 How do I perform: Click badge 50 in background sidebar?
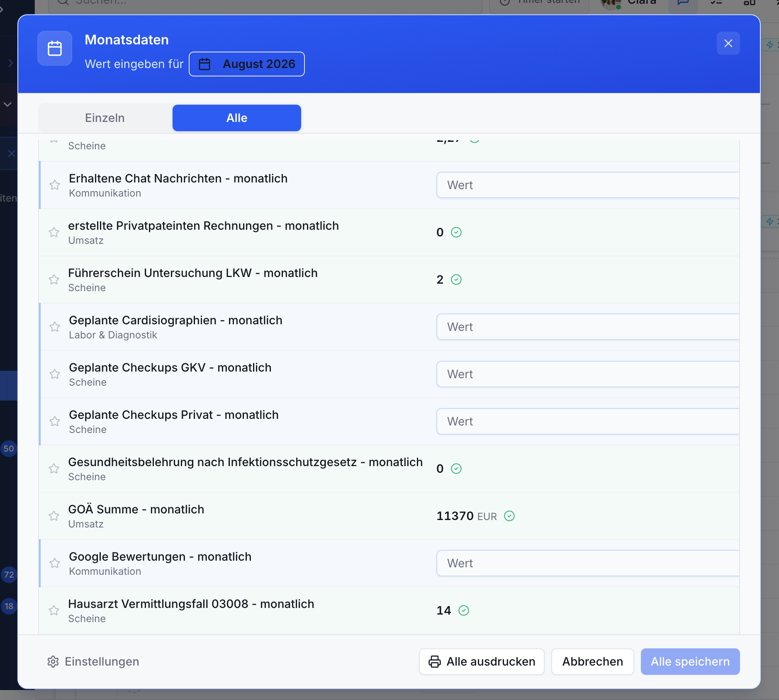pos(9,449)
